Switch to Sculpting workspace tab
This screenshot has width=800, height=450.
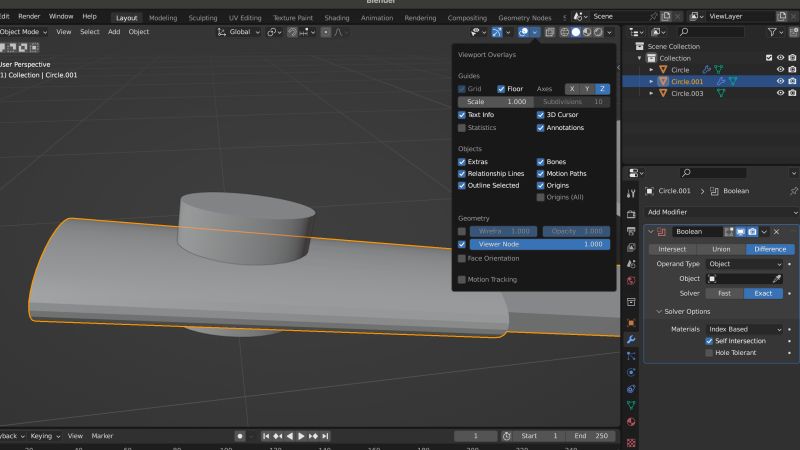pos(203,18)
